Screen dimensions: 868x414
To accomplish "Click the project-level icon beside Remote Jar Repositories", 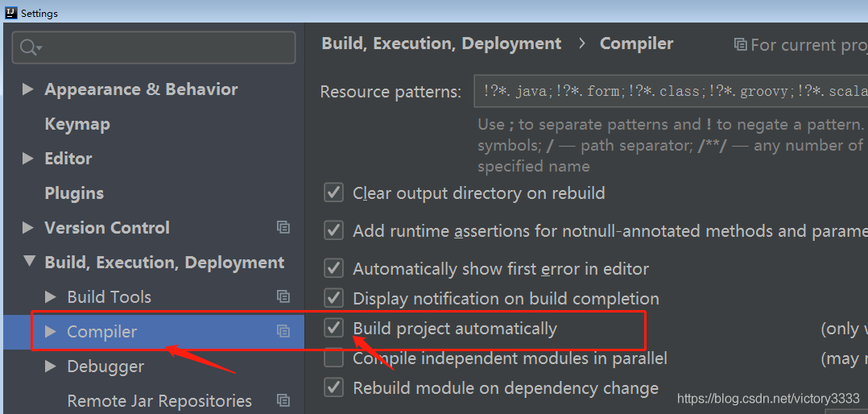I will pos(283,401).
